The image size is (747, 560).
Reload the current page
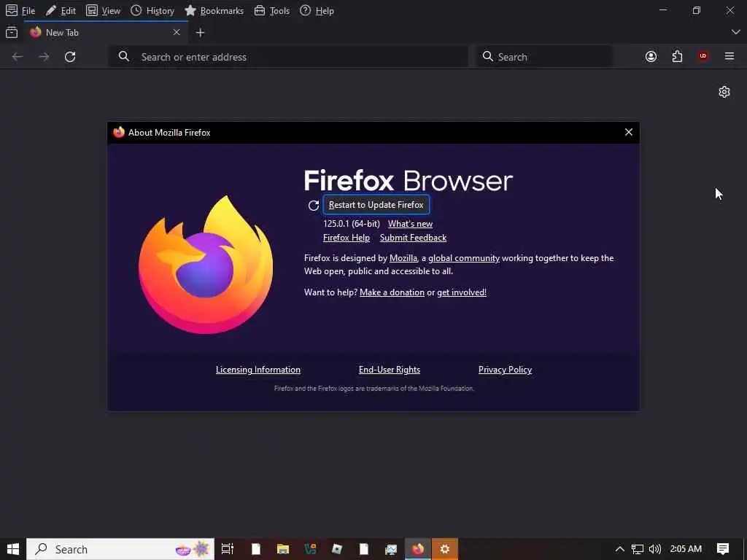click(70, 57)
